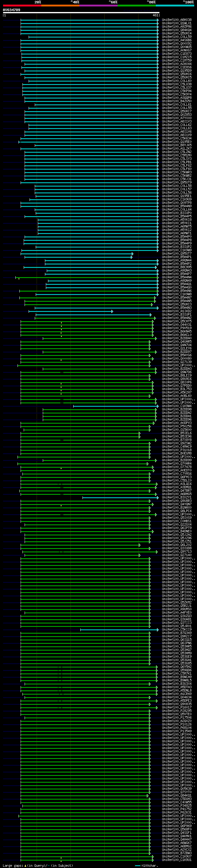
Task: Click the UniRef100_P90519 hit label
Action: click(x=177, y=328)
